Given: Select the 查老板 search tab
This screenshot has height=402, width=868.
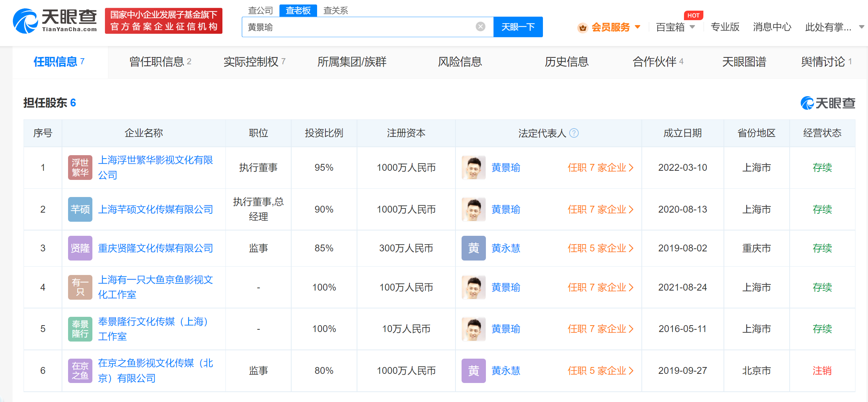Looking at the screenshot, I should (298, 11).
